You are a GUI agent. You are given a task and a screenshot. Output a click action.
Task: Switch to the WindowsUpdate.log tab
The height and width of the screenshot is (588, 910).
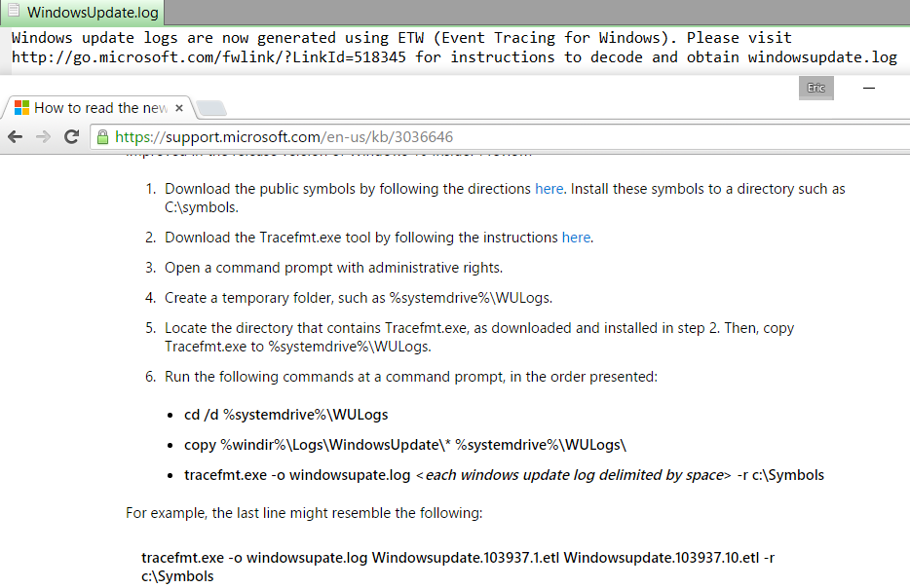tap(83, 13)
